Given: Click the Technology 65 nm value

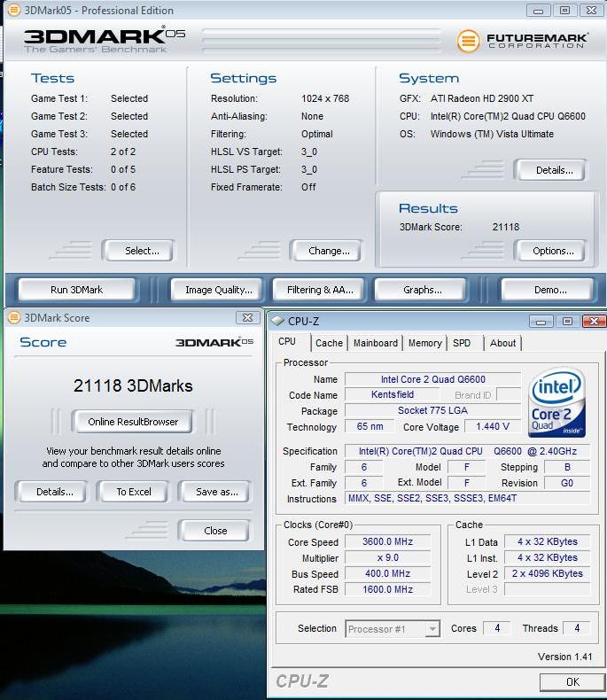Looking at the screenshot, I should 370,426.
